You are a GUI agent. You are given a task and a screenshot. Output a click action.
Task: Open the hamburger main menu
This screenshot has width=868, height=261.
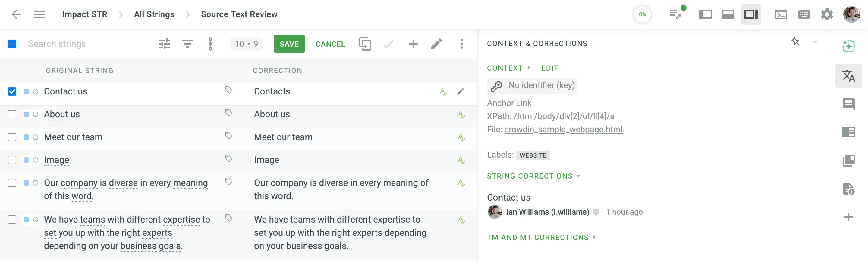tap(40, 14)
